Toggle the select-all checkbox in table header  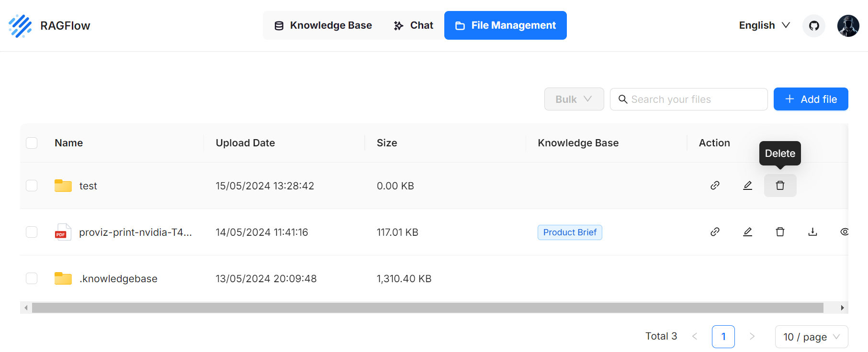coord(32,143)
